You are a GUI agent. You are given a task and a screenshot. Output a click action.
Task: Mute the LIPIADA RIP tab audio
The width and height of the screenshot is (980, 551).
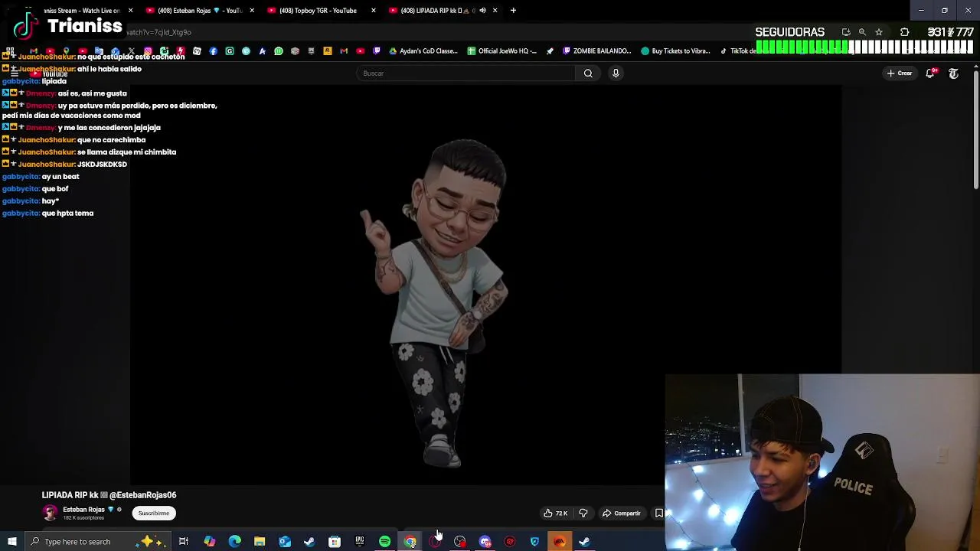[x=482, y=11]
